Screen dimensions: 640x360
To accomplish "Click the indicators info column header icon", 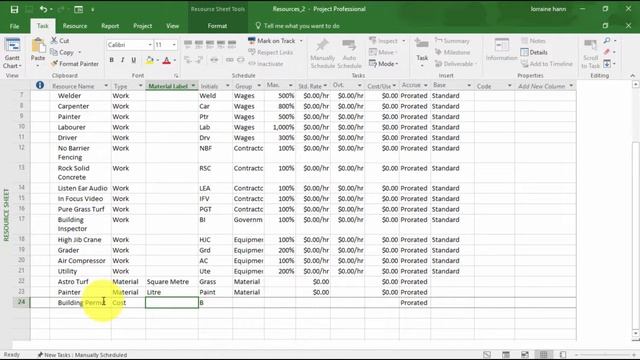I will point(40,85).
